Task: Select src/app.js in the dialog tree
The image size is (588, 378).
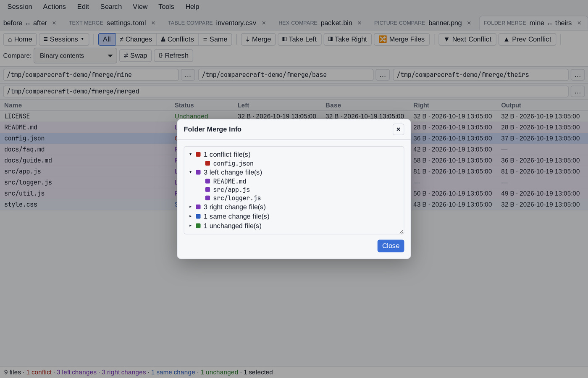Action: point(231,190)
